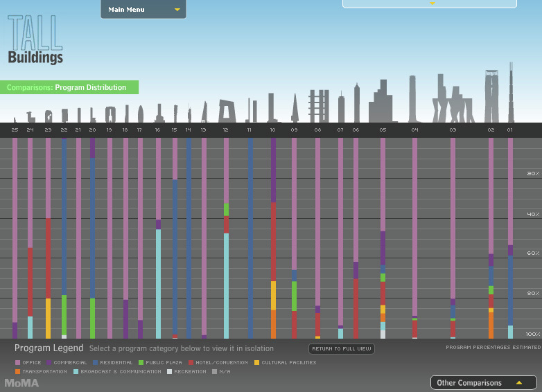Image resolution: width=542 pixels, height=392 pixels.
Task: Click the bar for building 10
Action: [273, 238]
